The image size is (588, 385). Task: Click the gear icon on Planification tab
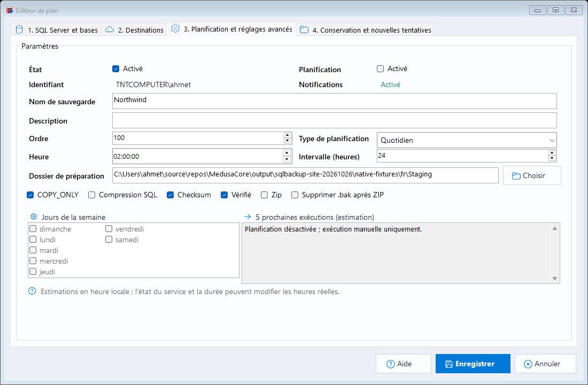coord(175,28)
